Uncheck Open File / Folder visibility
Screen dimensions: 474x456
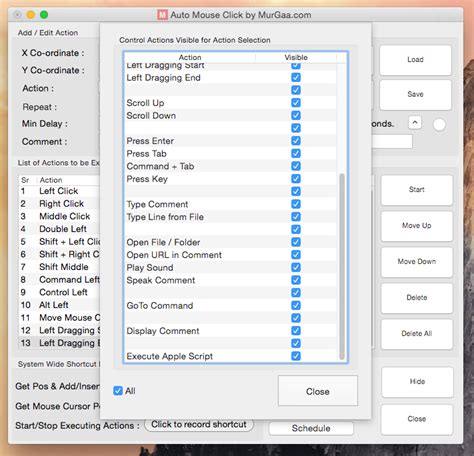(x=296, y=242)
